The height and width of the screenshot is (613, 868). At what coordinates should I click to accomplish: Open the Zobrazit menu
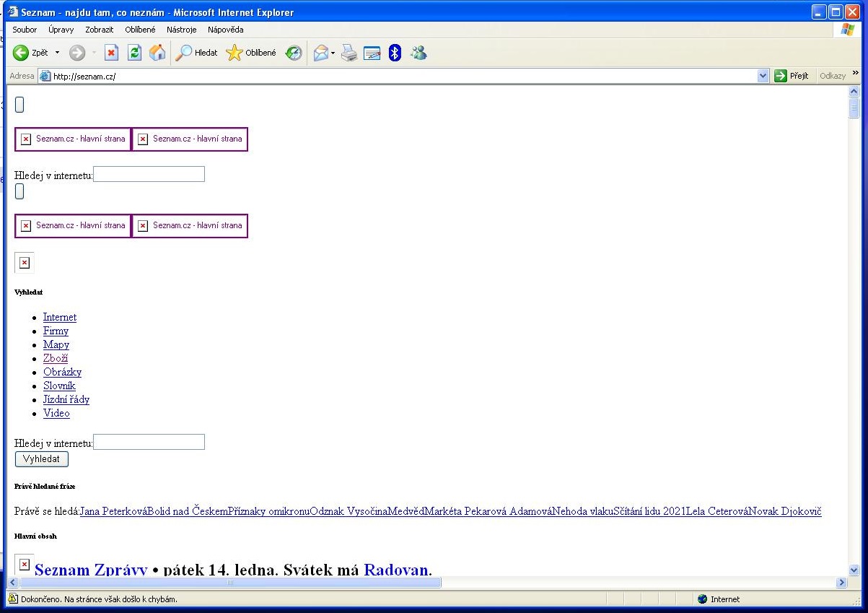tap(99, 30)
